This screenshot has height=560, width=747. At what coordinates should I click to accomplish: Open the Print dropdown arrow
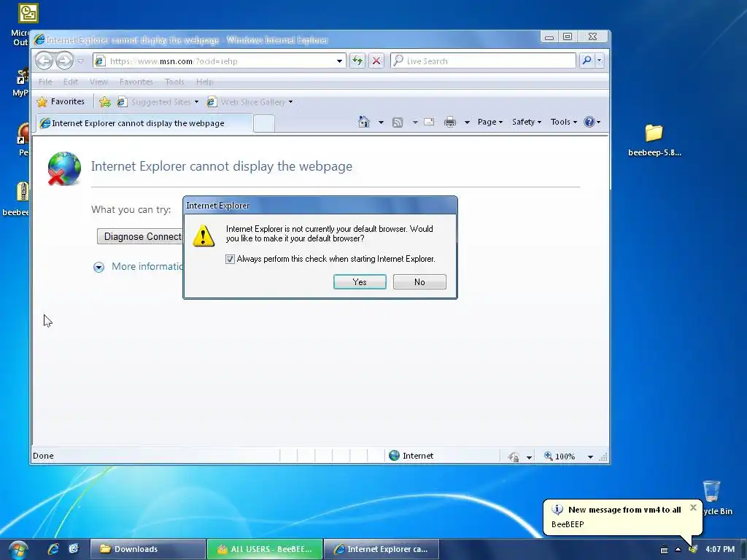pyautogui.click(x=467, y=122)
